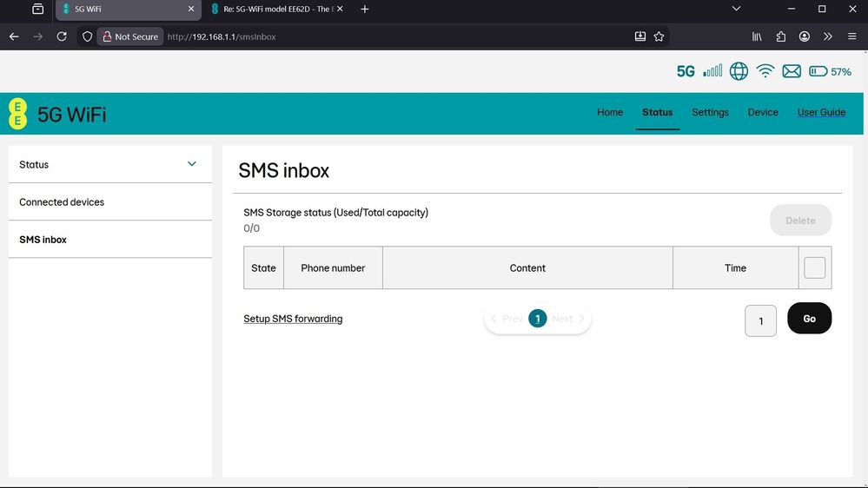Switch to the Re: 5G-WiFi model EE62D tab
Screen dimensions: 868x488
276,10
